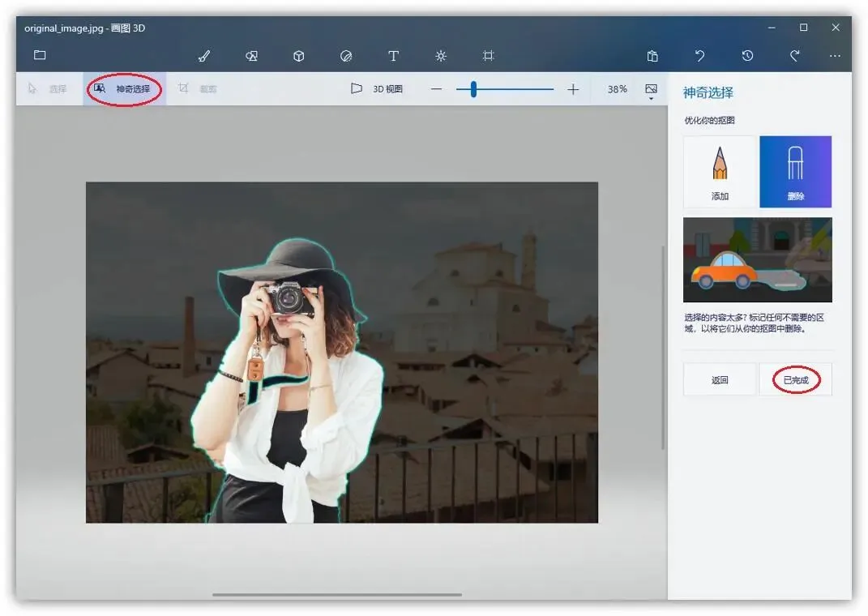This screenshot has height=616, width=868.
Task: Click the 已完成 (Done) button
Action: tap(795, 379)
